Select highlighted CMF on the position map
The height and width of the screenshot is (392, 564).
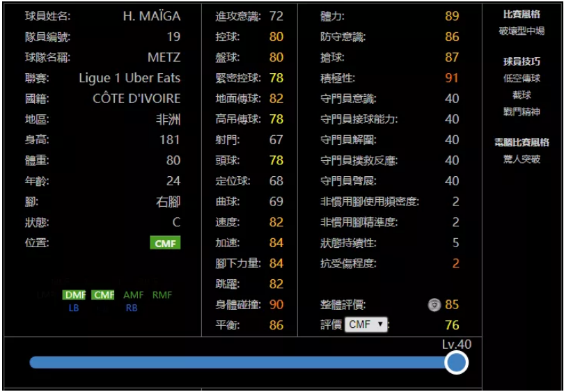coord(103,295)
